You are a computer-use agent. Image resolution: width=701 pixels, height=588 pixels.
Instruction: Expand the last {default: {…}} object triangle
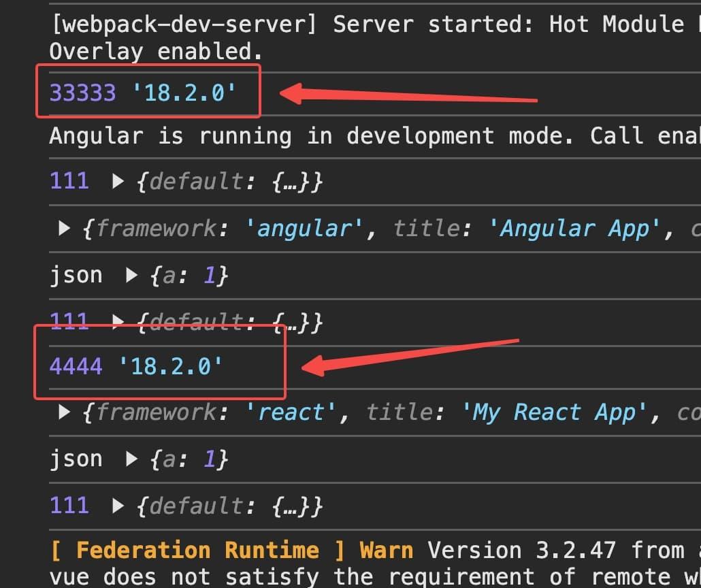pos(118,506)
